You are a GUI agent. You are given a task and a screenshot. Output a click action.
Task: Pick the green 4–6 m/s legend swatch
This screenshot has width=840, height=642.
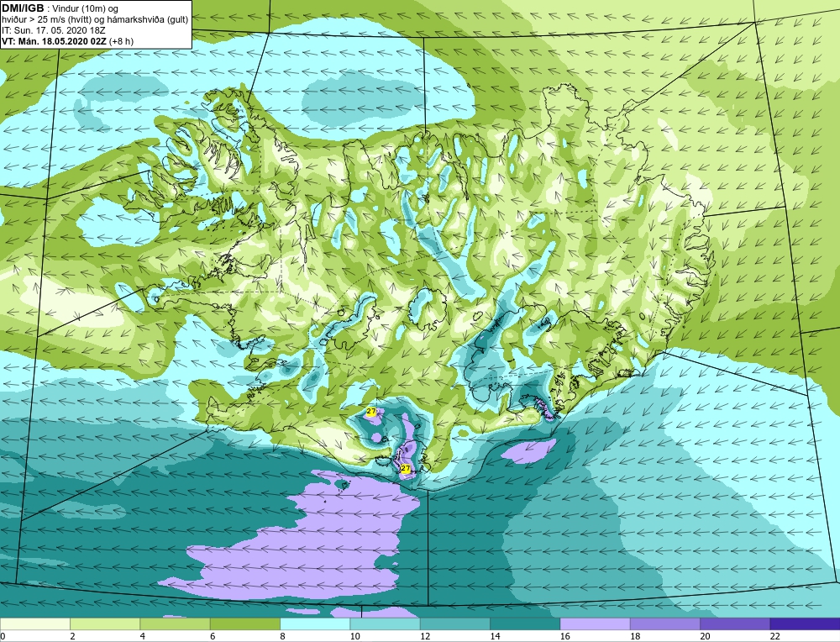[176, 624]
